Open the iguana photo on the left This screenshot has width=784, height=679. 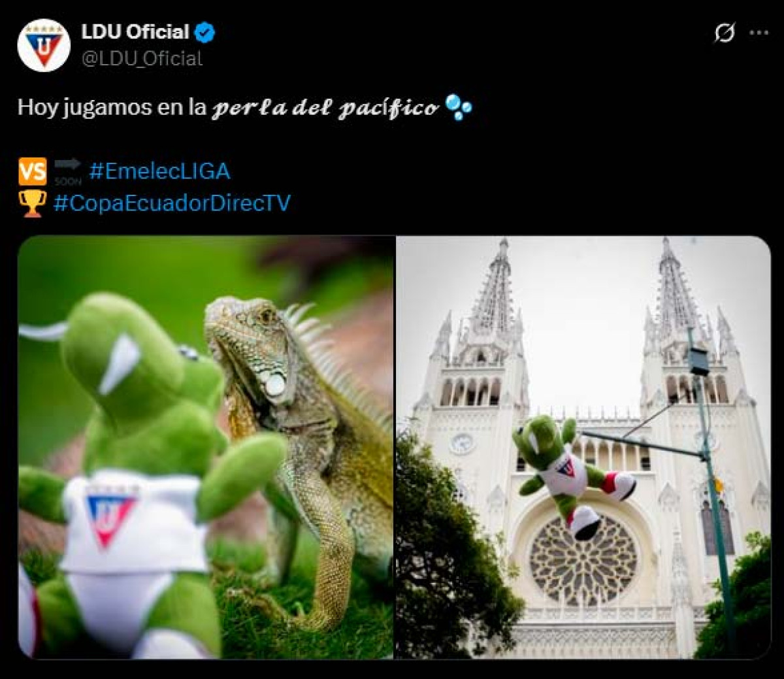[x=206, y=447]
